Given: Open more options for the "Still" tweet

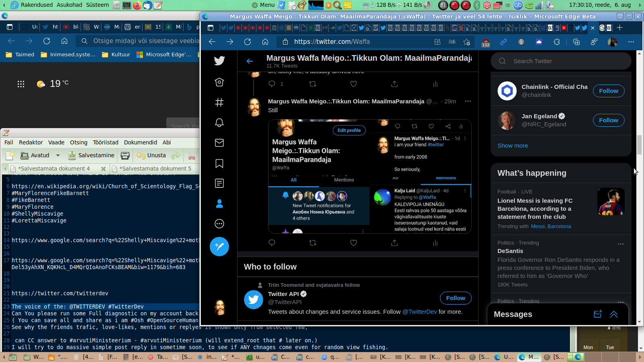Looking at the screenshot, I should pos(468,101).
